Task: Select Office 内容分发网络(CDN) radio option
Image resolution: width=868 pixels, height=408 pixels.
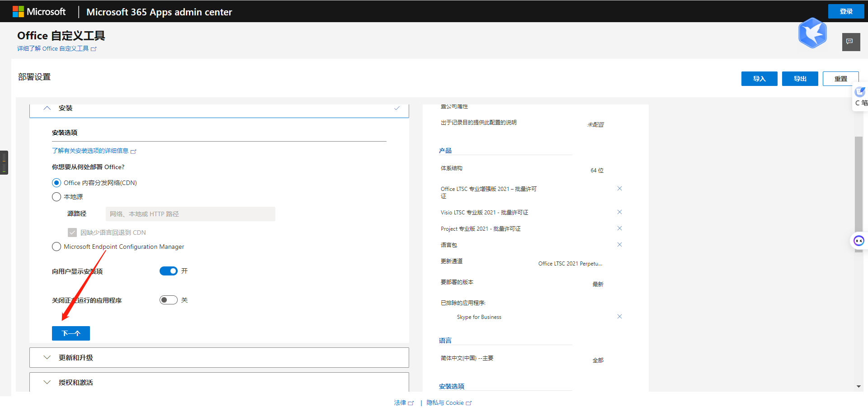Action: click(x=57, y=183)
